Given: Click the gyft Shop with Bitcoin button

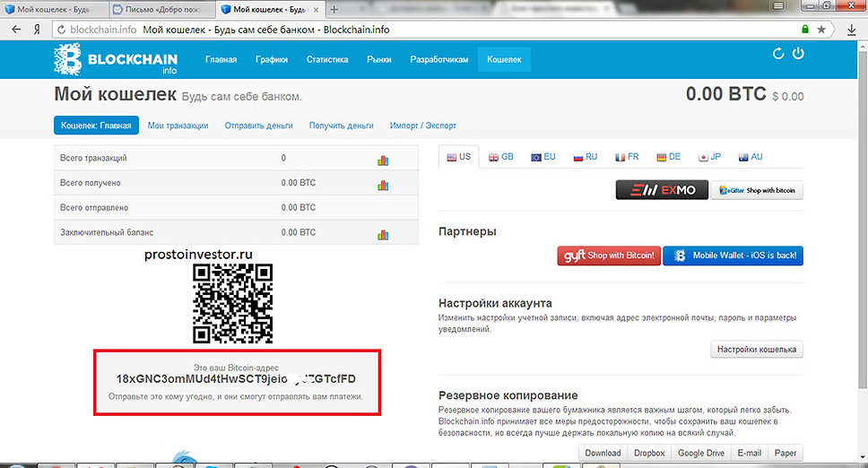Looking at the screenshot, I should [x=609, y=256].
